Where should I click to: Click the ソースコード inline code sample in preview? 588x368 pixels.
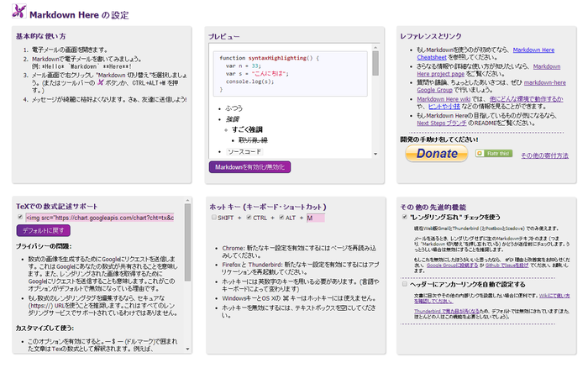(x=244, y=151)
